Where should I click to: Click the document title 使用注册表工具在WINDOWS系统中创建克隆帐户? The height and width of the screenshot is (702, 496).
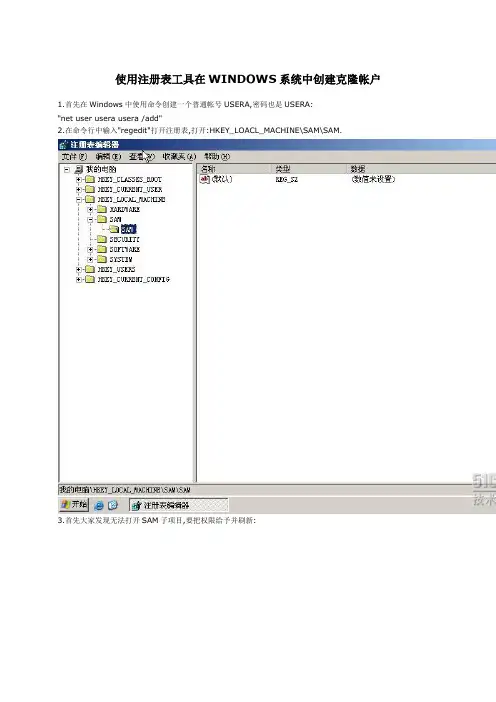(248, 80)
